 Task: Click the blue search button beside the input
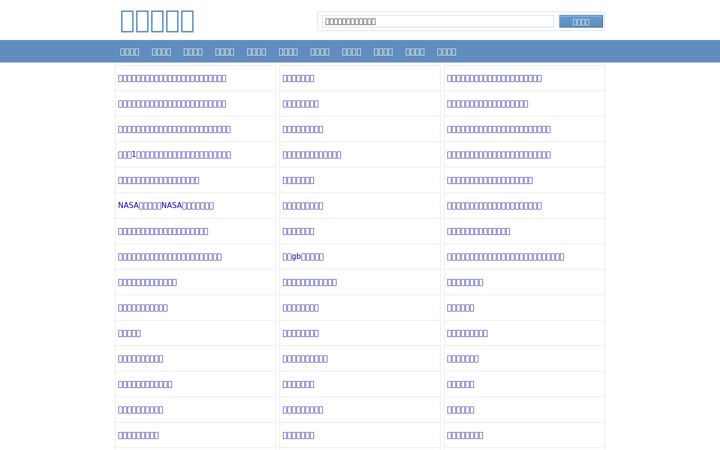[x=581, y=22]
